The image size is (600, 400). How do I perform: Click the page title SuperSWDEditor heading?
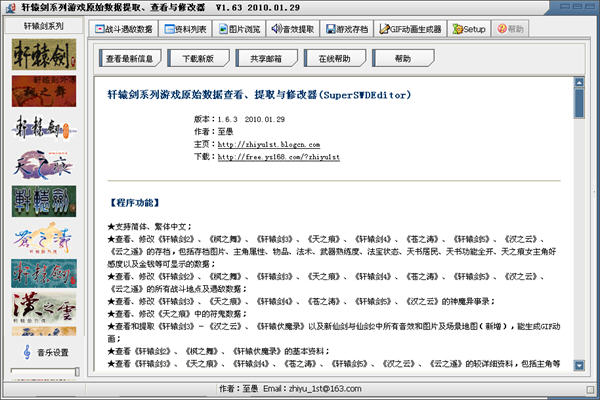[x=259, y=95]
